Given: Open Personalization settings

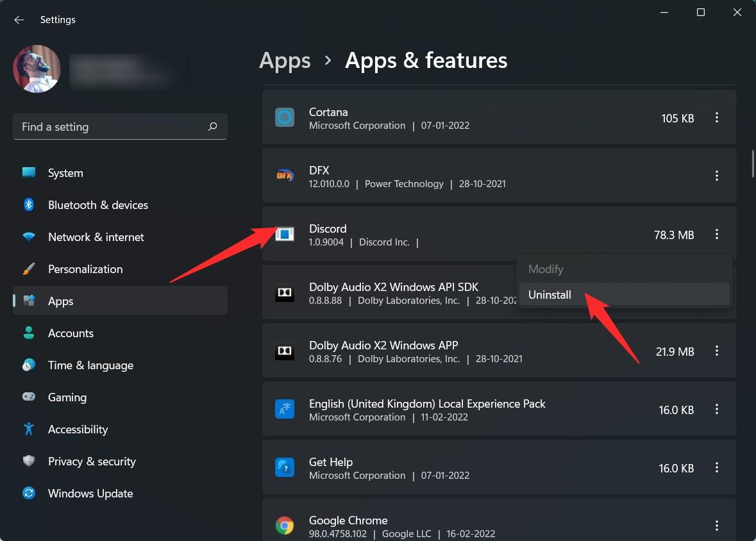Looking at the screenshot, I should point(120,269).
